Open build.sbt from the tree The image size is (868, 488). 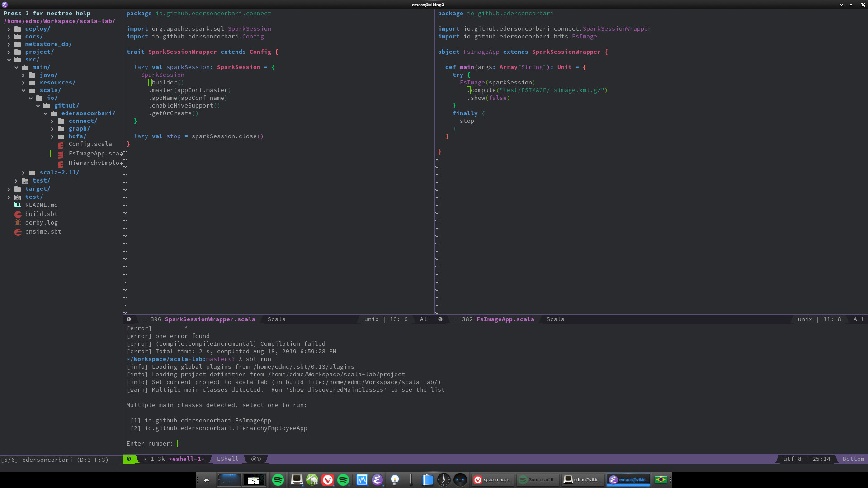tap(41, 214)
